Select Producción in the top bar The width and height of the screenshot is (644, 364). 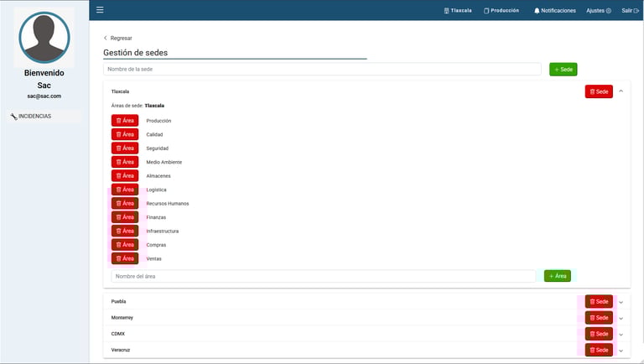(x=501, y=11)
